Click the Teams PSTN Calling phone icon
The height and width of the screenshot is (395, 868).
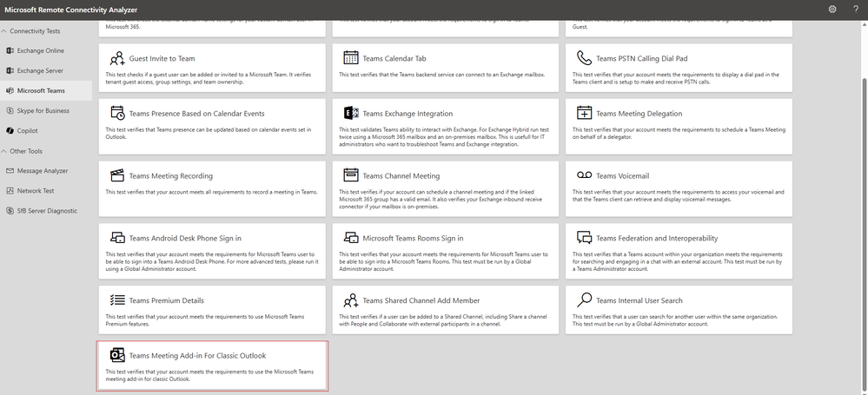(x=584, y=58)
